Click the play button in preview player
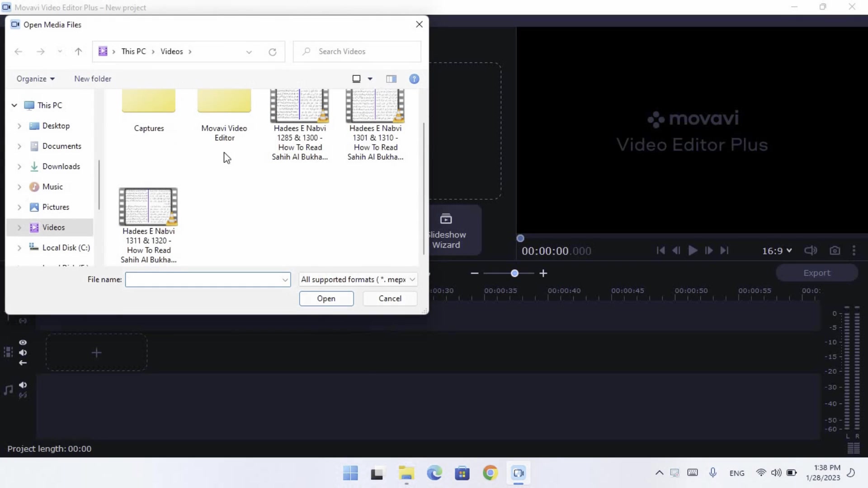This screenshot has height=488, width=868. [692, 250]
